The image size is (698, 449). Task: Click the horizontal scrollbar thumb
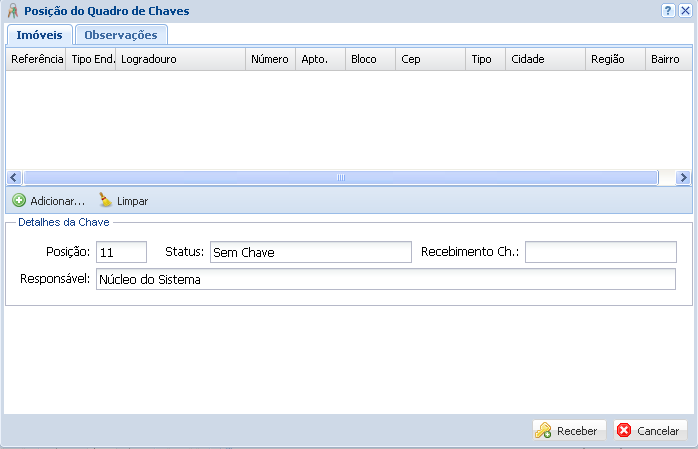(340, 178)
